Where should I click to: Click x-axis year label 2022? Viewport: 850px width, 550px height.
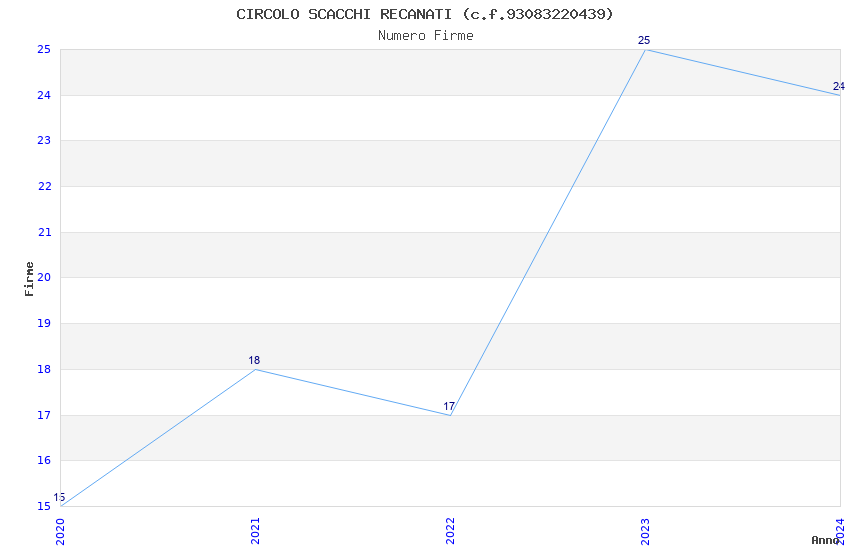(x=450, y=532)
